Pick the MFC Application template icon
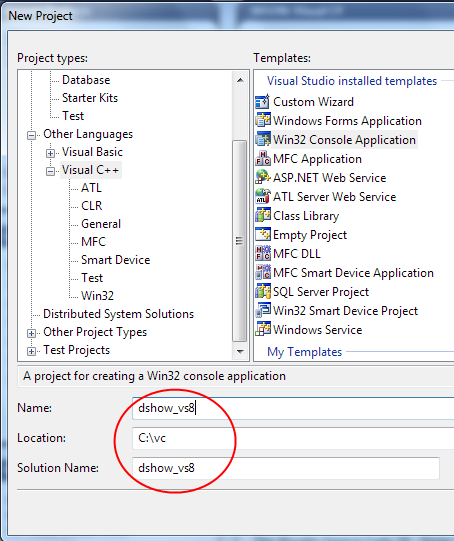 [x=263, y=159]
